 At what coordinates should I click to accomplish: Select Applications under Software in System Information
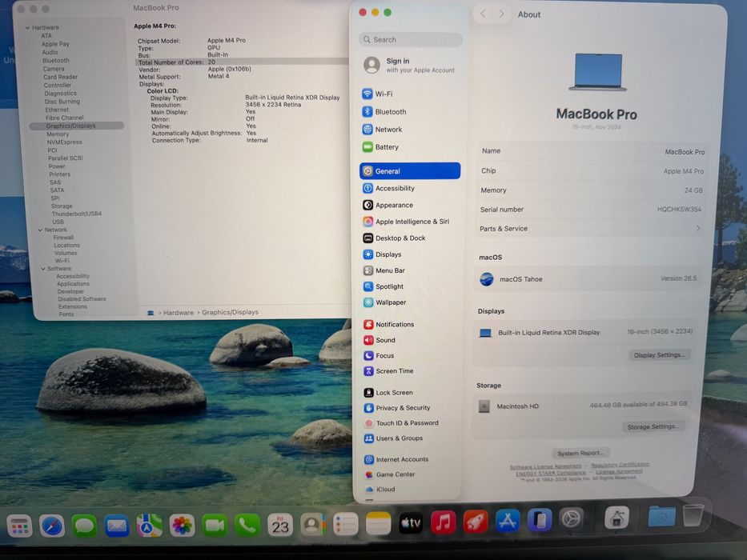pos(73,284)
